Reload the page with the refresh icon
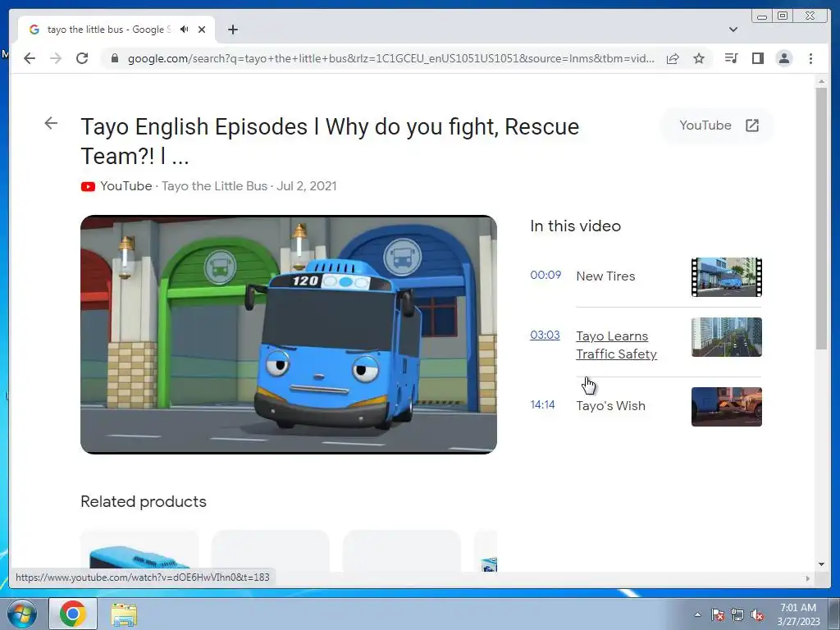Image resolution: width=840 pixels, height=630 pixels. (82, 58)
